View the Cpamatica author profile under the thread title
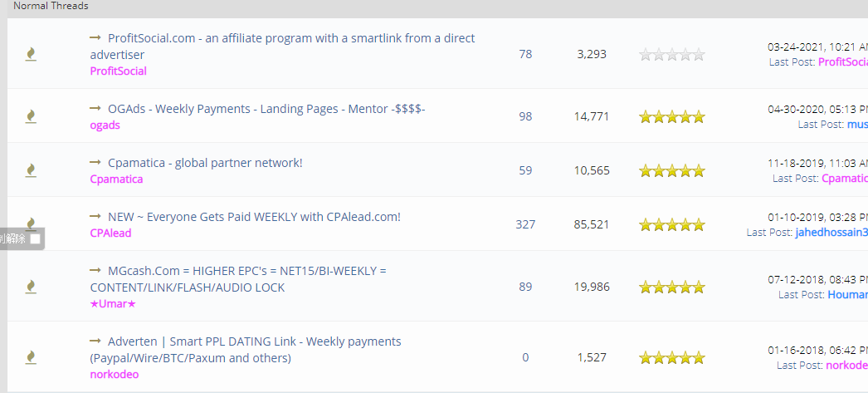Viewport: 868px width, 393px height. (116, 179)
